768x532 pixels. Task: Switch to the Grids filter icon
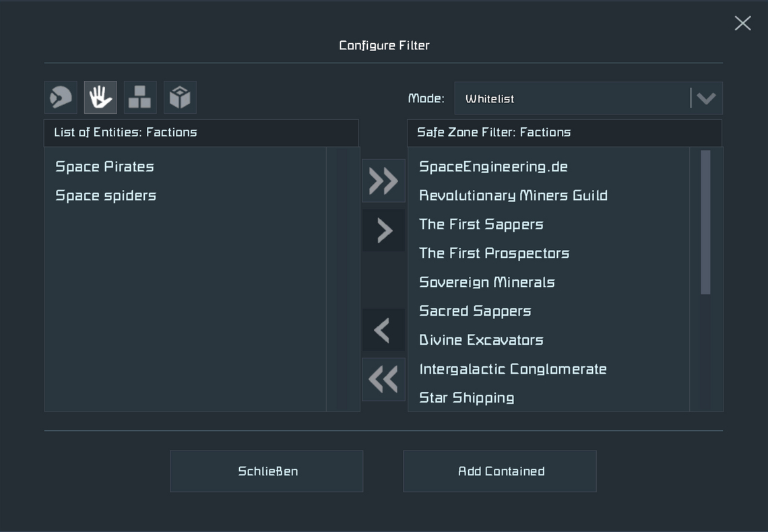[x=139, y=97]
